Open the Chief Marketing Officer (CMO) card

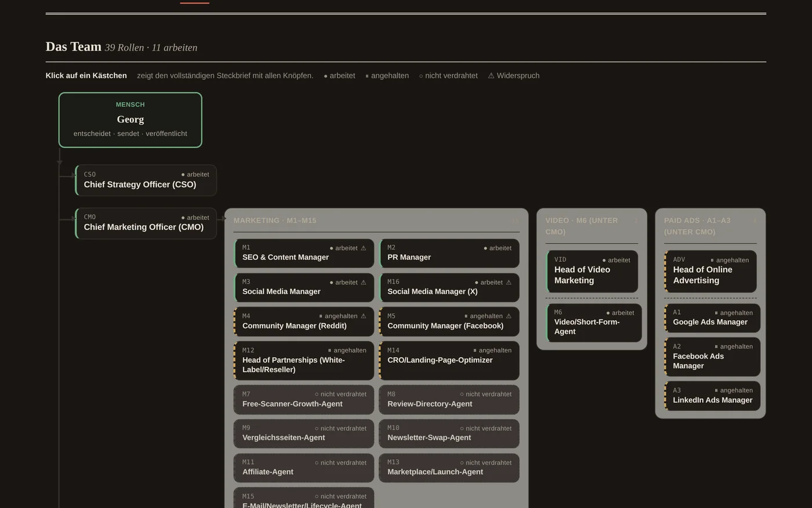point(146,223)
